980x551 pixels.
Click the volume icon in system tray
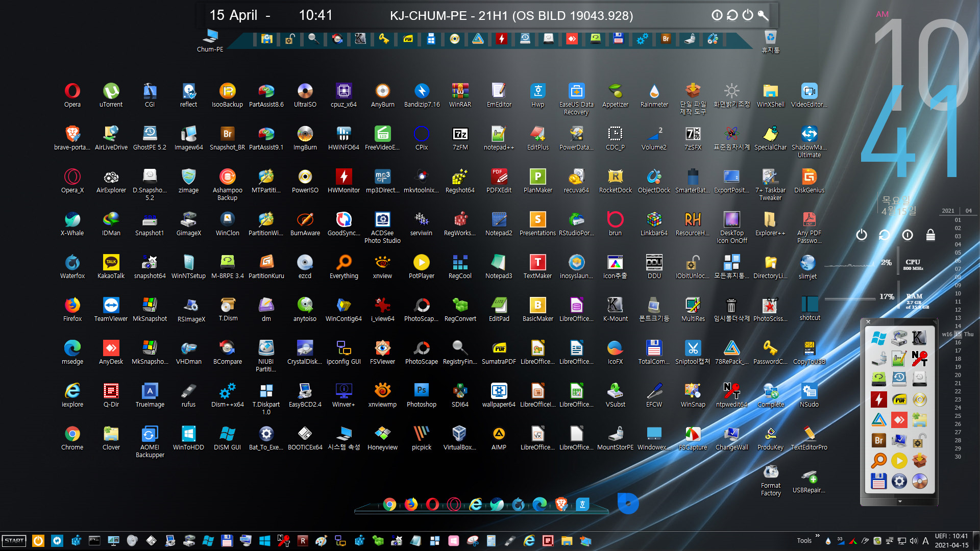[x=914, y=541]
